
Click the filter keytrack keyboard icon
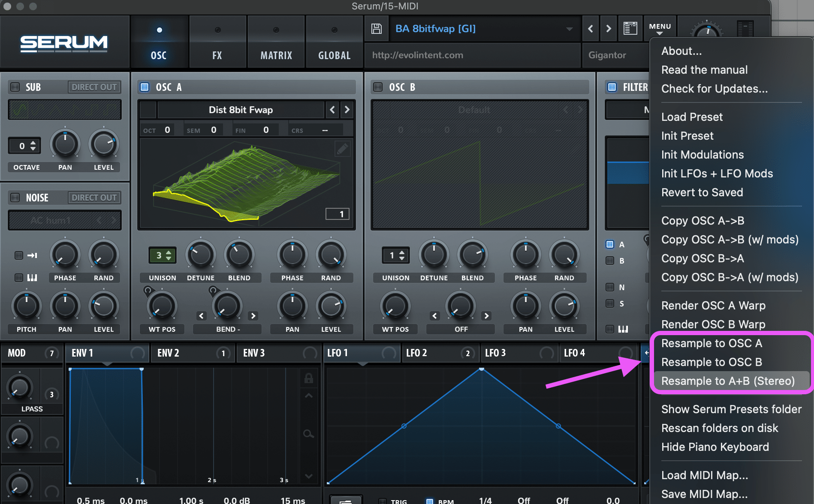(x=623, y=329)
